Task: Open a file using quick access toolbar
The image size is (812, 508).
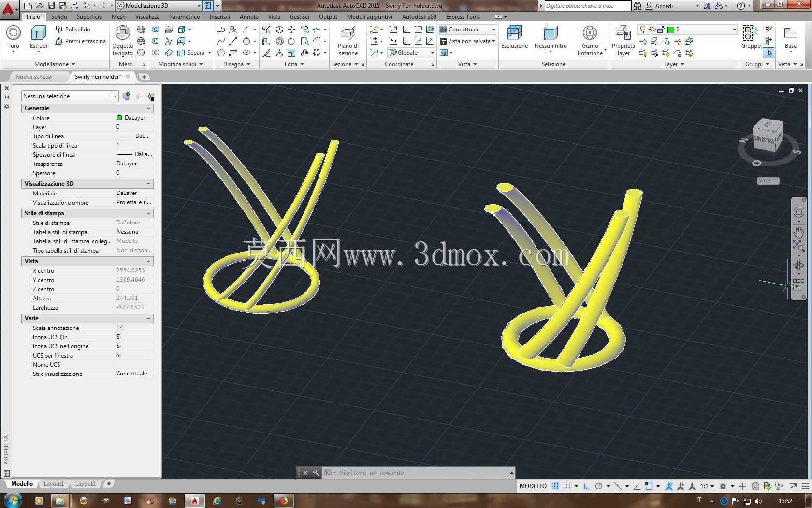Action: 40,6
